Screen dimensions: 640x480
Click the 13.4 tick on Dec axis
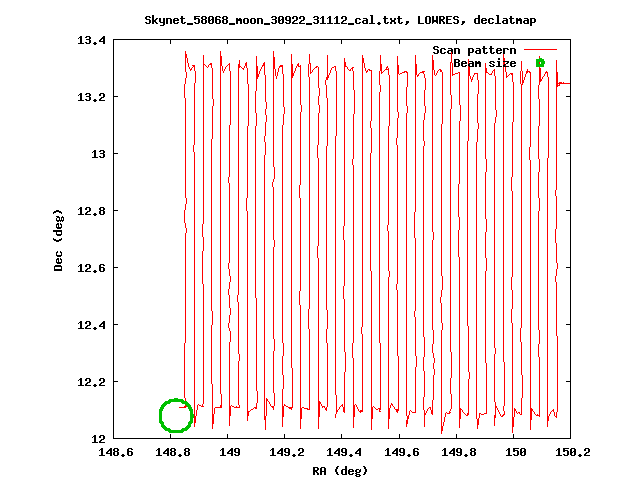coord(95,40)
